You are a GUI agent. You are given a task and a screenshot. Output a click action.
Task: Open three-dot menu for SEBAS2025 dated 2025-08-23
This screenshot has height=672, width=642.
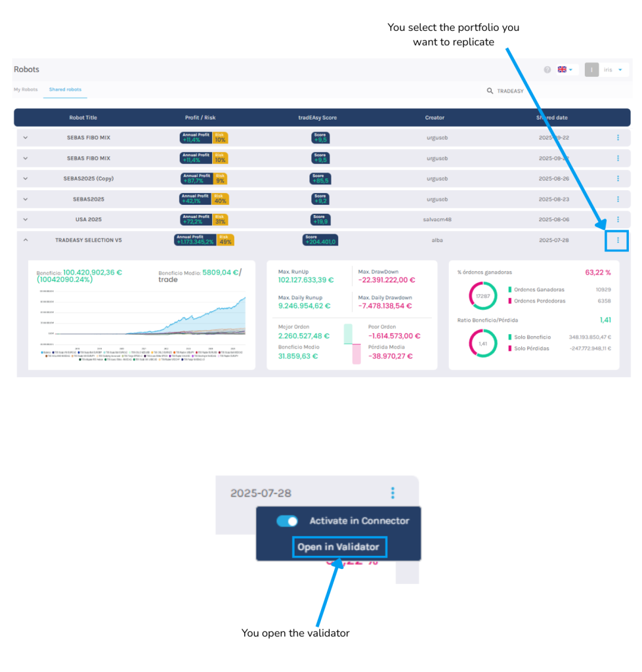tap(618, 199)
